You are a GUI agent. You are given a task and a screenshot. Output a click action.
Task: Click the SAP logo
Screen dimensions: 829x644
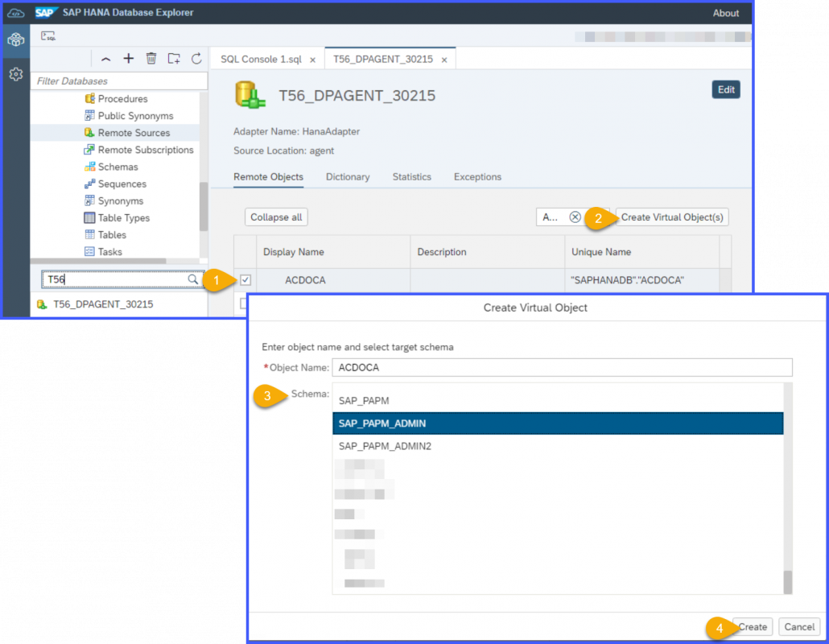(46, 12)
